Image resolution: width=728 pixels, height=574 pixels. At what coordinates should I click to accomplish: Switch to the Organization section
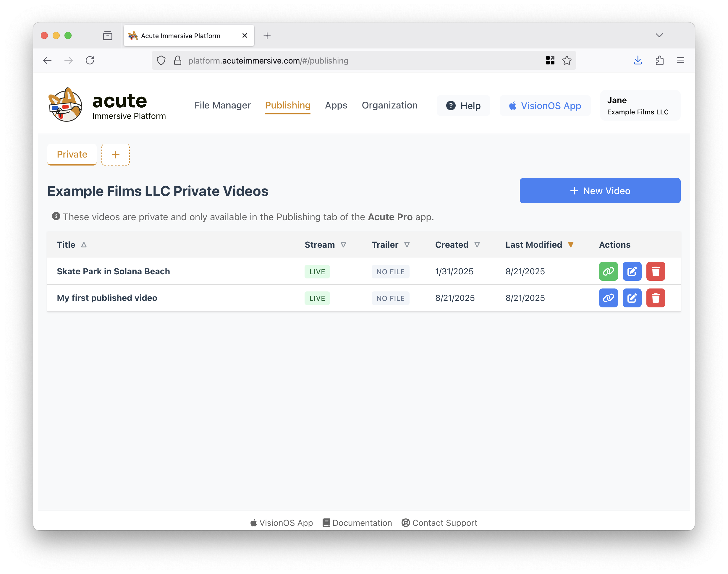[389, 106]
